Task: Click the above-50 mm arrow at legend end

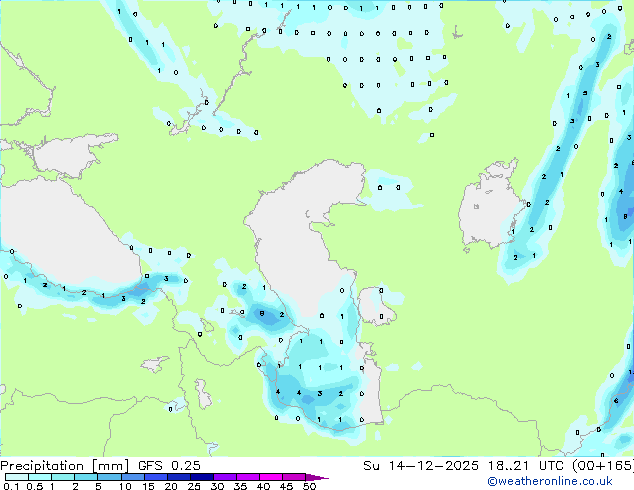Action: click(x=317, y=477)
